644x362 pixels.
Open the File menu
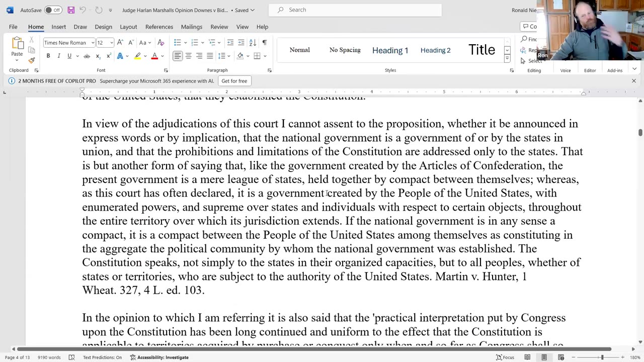(x=13, y=27)
